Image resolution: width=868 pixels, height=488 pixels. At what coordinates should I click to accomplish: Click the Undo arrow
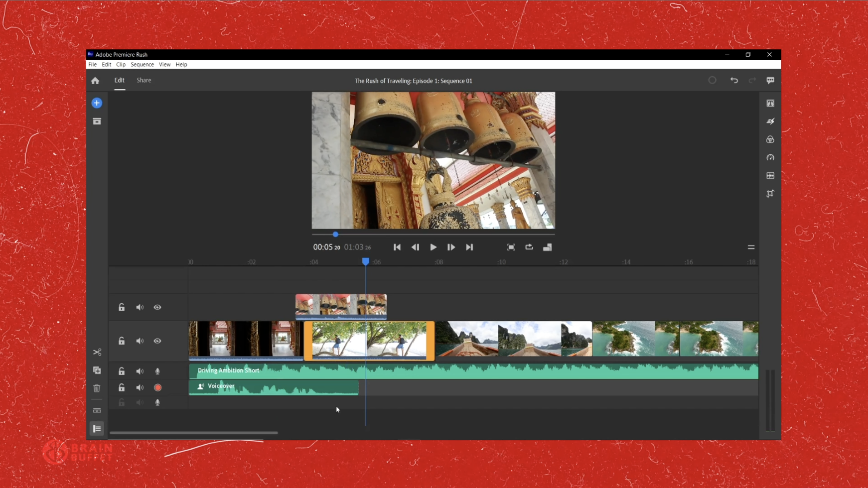[x=734, y=80]
